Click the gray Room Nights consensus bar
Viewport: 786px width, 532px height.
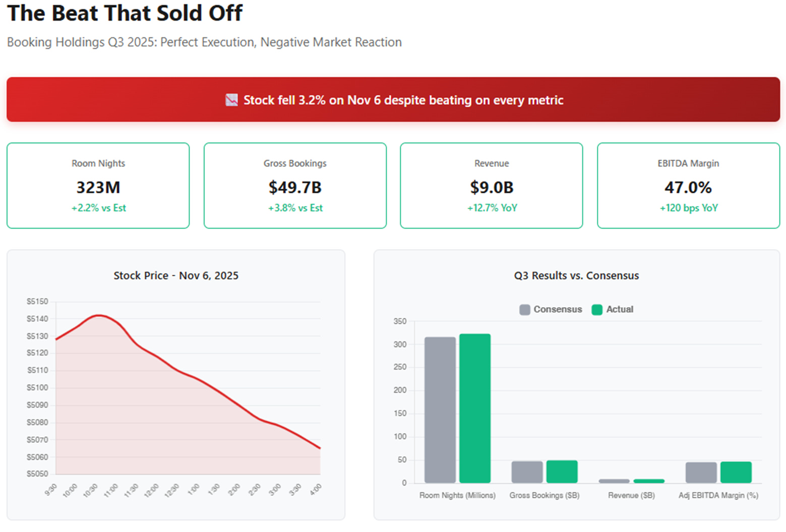coord(440,410)
